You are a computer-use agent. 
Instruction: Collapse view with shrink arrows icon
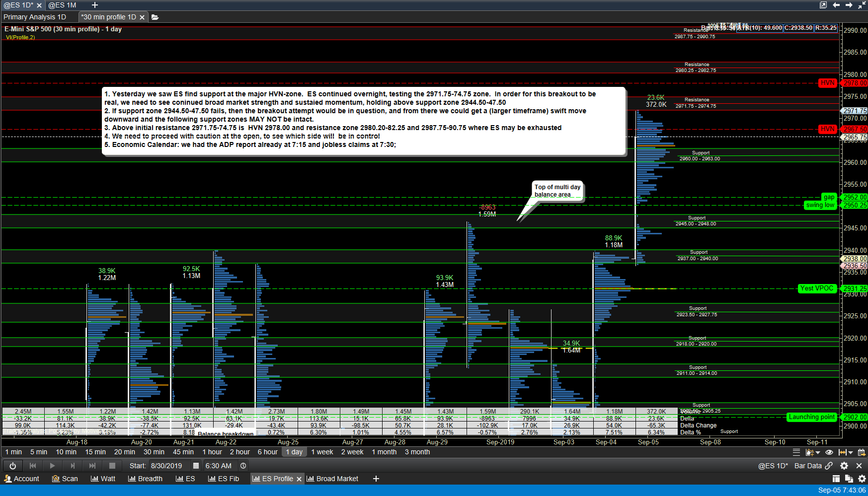(862, 5)
